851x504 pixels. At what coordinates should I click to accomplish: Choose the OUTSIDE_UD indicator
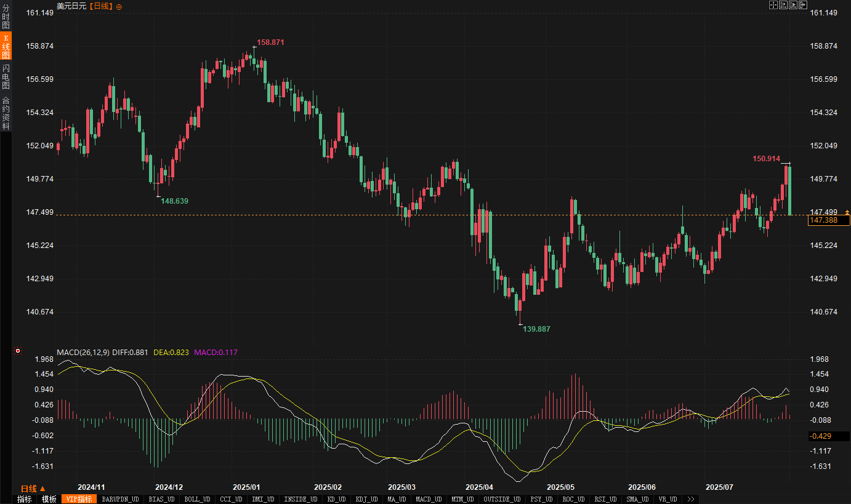click(502, 499)
